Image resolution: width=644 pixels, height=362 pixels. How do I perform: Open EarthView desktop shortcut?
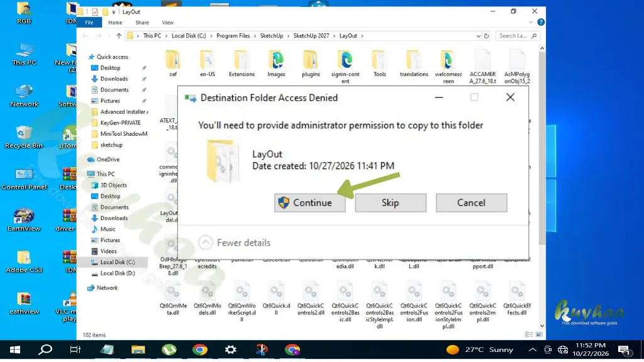(24, 221)
